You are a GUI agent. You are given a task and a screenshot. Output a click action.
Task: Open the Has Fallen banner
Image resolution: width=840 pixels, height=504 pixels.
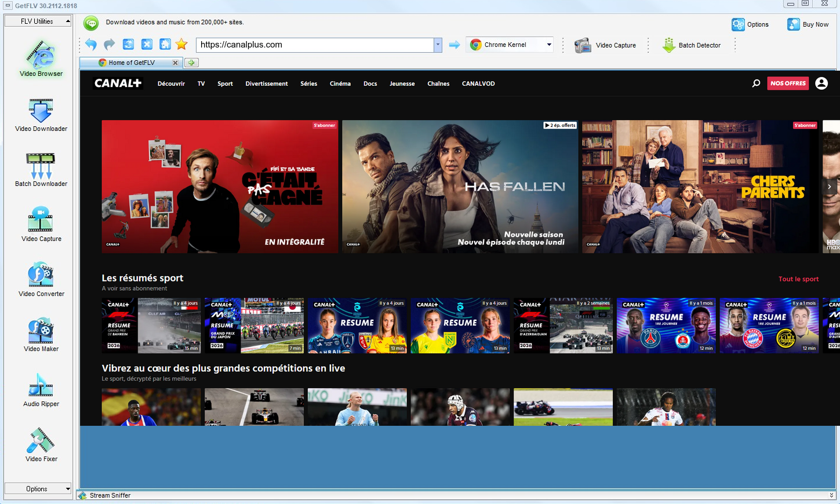tap(460, 187)
